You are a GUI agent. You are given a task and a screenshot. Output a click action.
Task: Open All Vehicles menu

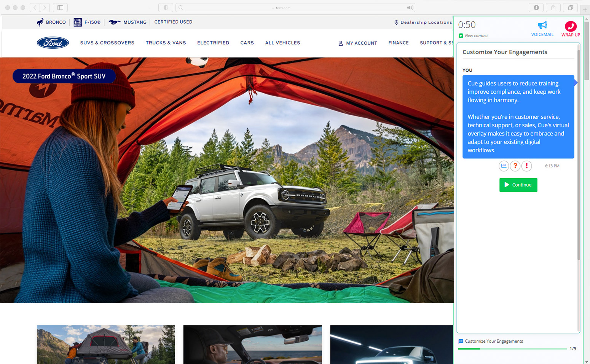tap(282, 43)
